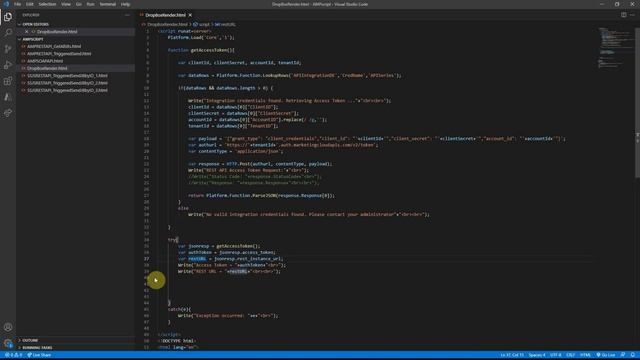Screen dimensions: 640x360
Task: Open the Manage settings gear icon
Action: (8, 343)
